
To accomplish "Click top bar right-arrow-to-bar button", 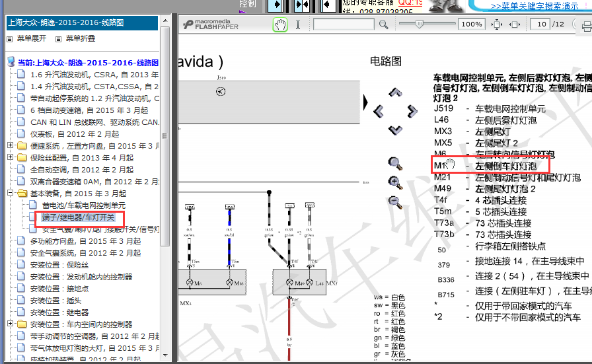I will pos(276,5).
